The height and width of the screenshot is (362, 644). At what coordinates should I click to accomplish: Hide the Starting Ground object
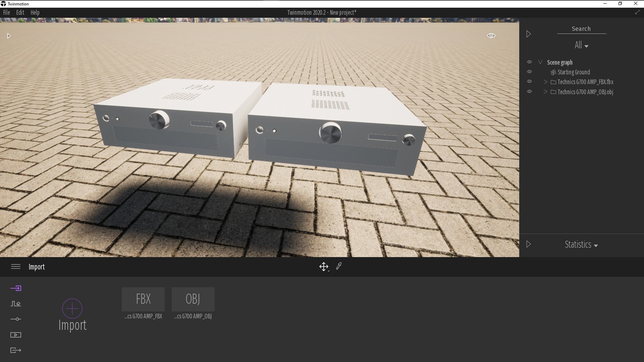coord(529,72)
